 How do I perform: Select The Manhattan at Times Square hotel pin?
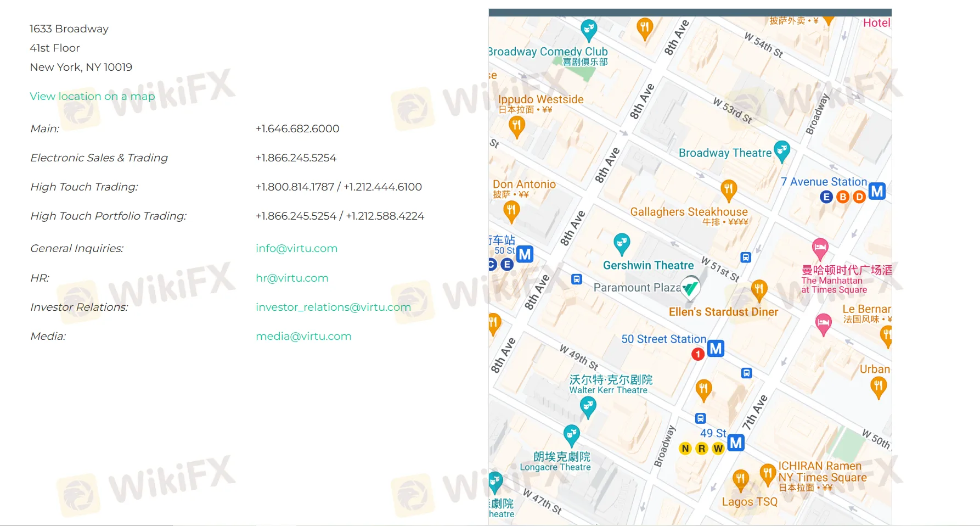pos(820,249)
